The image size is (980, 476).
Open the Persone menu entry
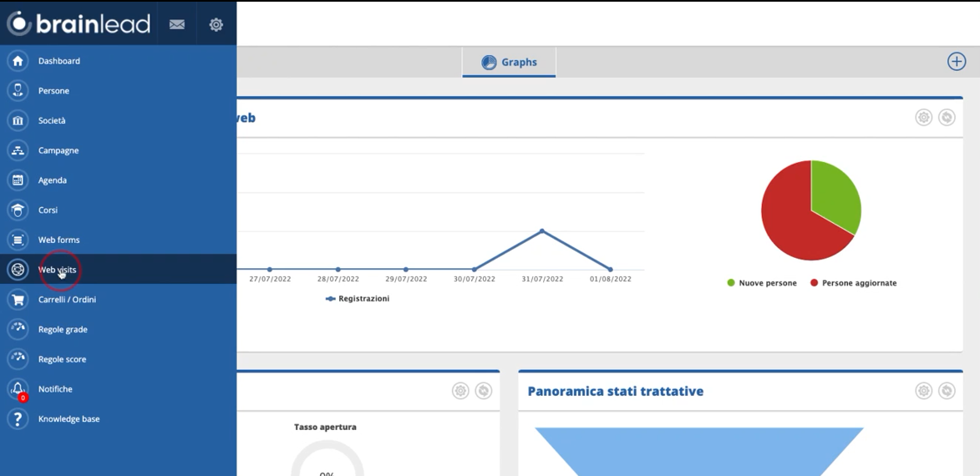53,90
